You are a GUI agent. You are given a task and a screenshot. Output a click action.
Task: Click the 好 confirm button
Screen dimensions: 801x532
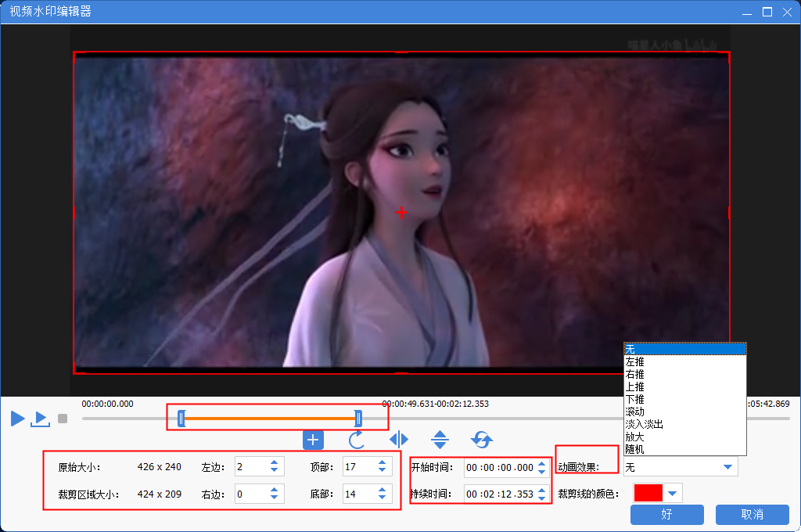pos(666,515)
